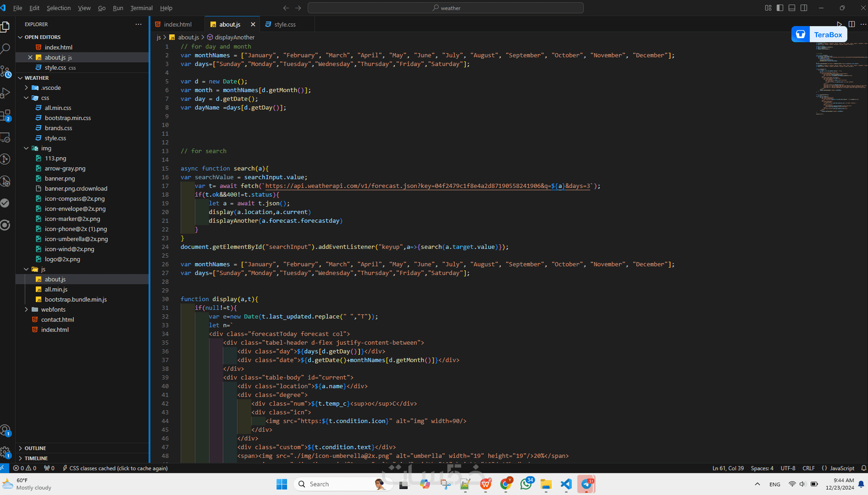This screenshot has width=868, height=495.
Task: Click the errors and warnings indicator
Action: click(25, 468)
